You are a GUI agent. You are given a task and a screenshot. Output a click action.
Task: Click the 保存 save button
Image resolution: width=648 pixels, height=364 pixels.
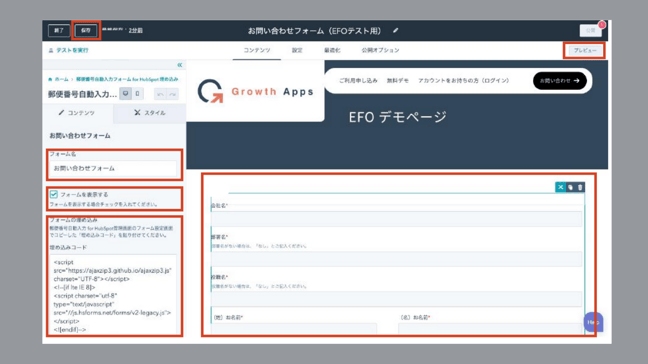86,31
